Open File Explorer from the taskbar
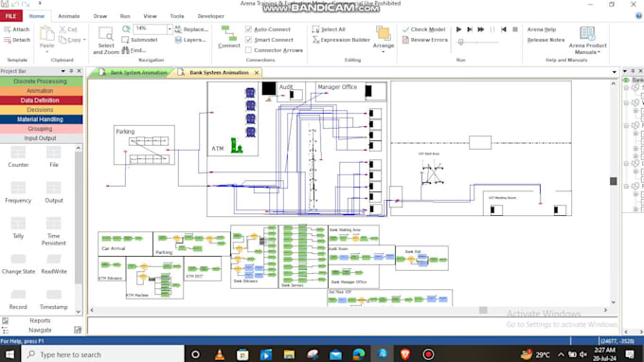Screen dimensions: 644x362 click(289, 354)
